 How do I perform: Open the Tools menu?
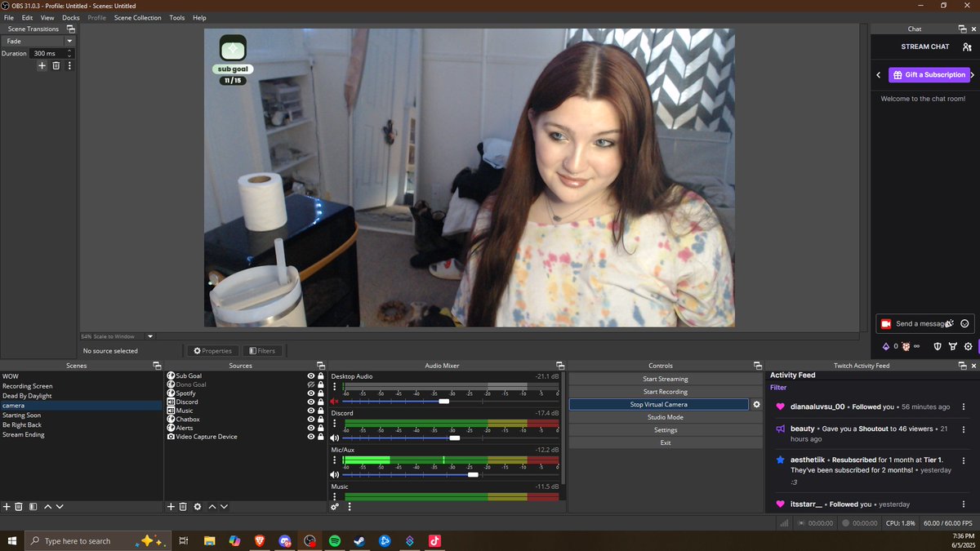[x=177, y=17]
